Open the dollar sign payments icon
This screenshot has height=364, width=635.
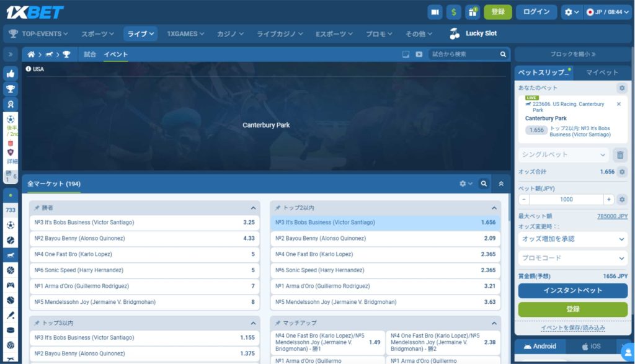pos(453,12)
